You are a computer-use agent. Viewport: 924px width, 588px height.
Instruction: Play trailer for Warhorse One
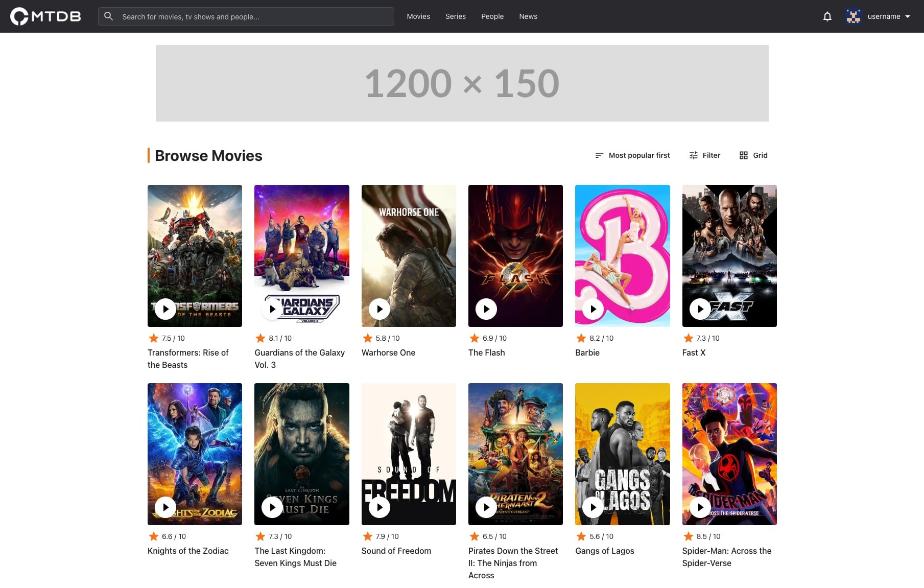(x=380, y=309)
